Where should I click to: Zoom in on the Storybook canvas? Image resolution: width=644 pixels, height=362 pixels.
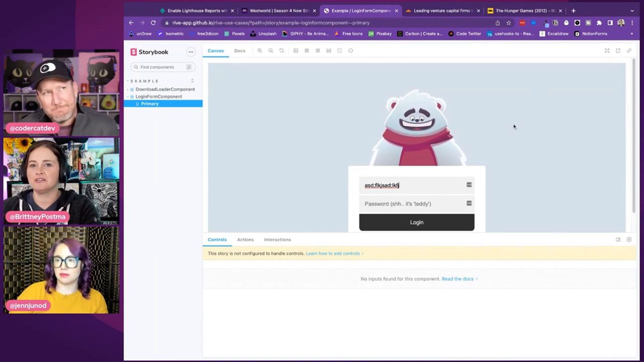pos(260,51)
